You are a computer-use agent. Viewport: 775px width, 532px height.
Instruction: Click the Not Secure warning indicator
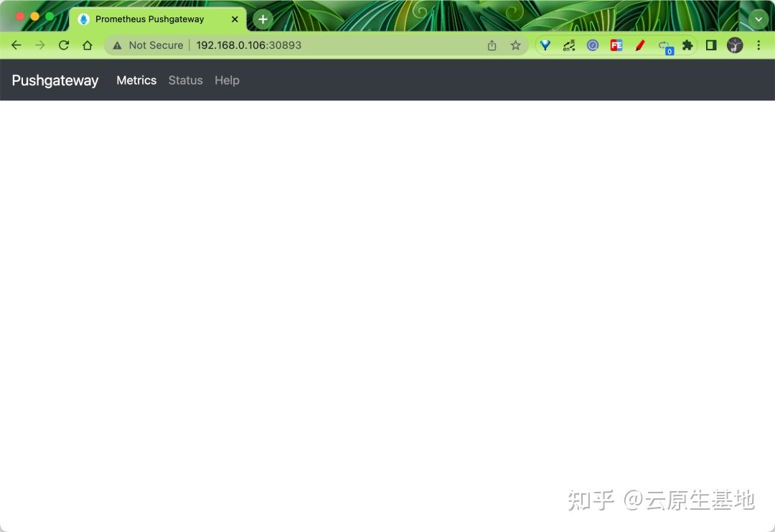(x=147, y=45)
